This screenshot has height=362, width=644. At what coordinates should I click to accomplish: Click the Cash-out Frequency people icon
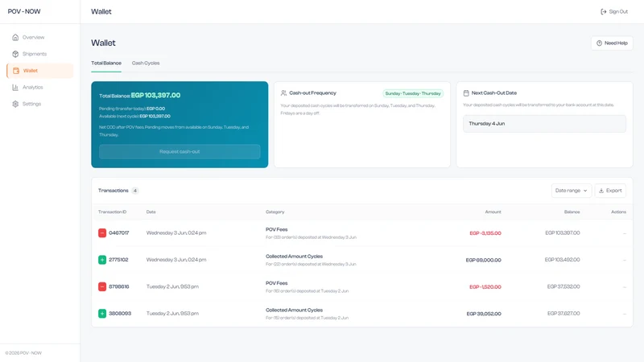coord(283,93)
